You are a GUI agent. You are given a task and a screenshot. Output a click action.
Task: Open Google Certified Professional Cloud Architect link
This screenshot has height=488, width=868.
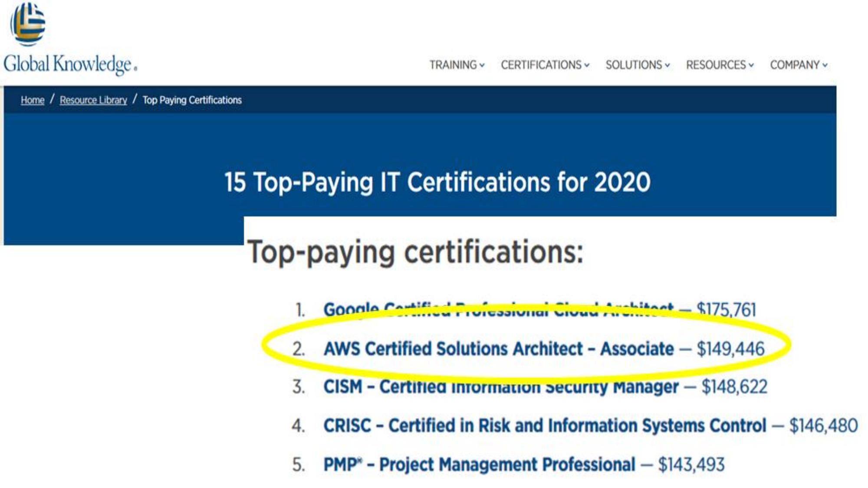[x=499, y=310]
